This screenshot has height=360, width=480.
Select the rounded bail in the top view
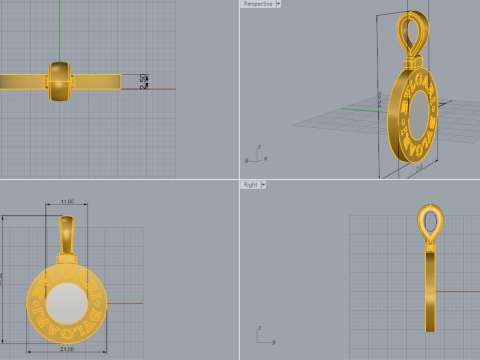(x=59, y=81)
